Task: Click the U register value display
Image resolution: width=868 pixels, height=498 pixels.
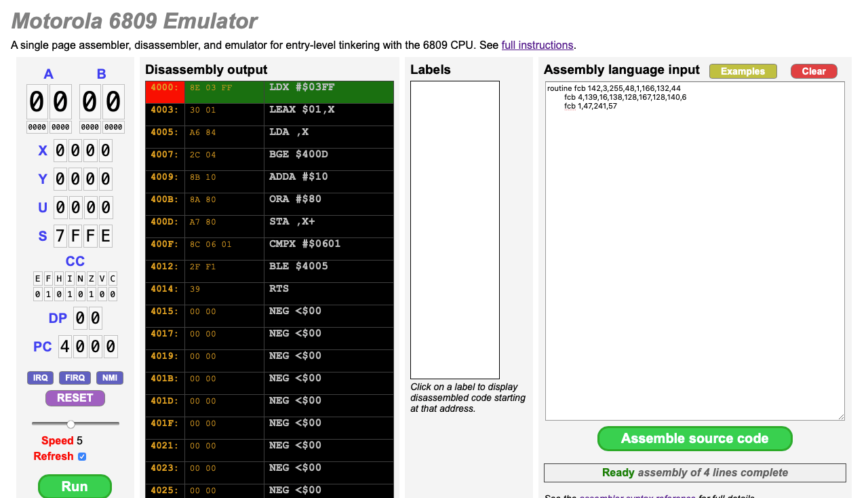Action: 83,208
